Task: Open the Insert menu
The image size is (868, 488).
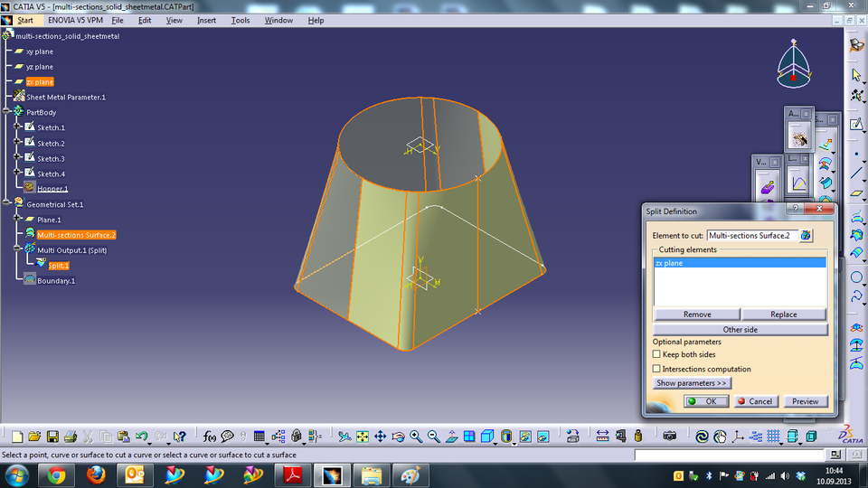Action: point(206,20)
